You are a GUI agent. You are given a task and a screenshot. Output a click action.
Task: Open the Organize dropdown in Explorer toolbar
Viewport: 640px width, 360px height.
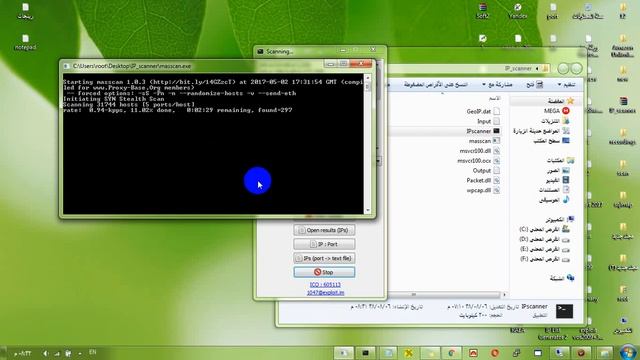point(567,84)
